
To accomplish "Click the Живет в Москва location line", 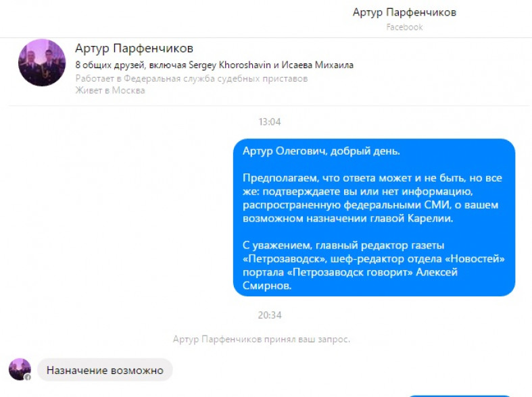I will coord(110,90).
